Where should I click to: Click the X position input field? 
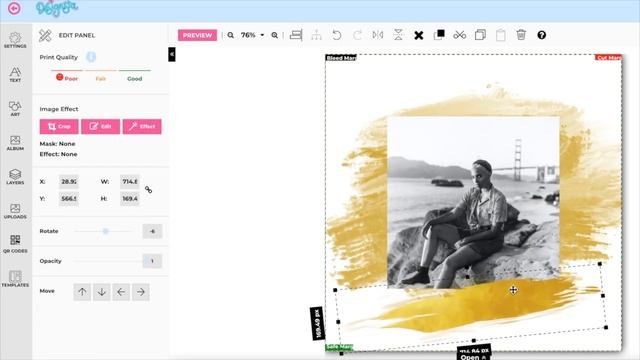69,182
